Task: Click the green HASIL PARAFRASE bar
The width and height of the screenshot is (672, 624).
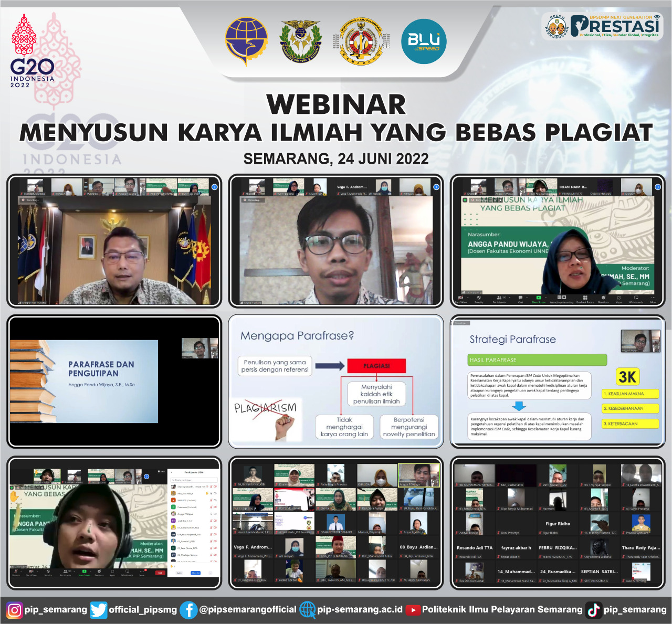Action: pyautogui.click(x=537, y=360)
